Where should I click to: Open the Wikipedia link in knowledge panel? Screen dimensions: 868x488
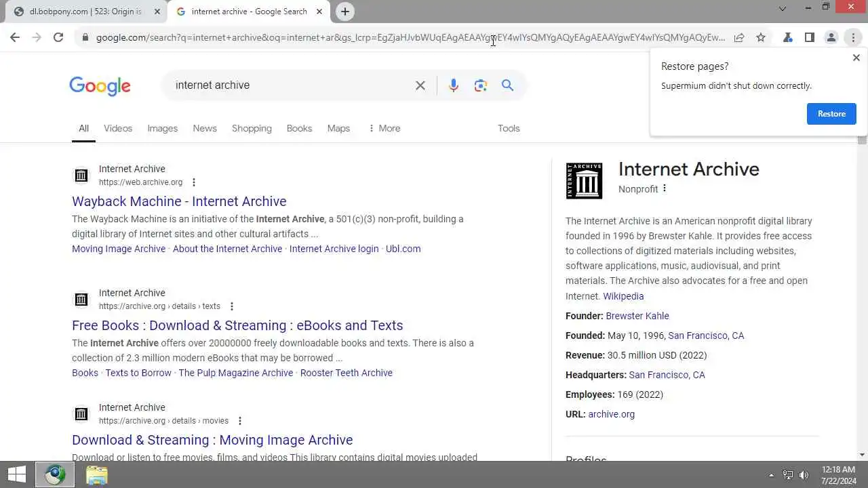(x=623, y=296)
